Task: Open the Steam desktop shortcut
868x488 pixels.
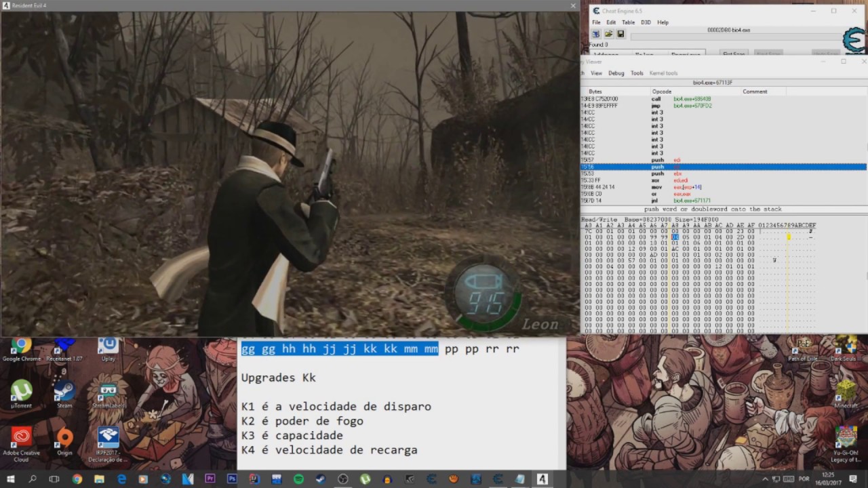Action: 64,394
